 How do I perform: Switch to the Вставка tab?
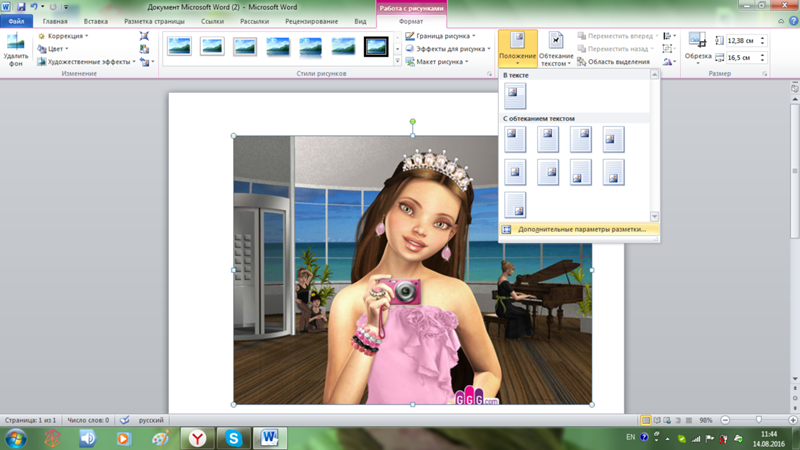click(95, 21)
